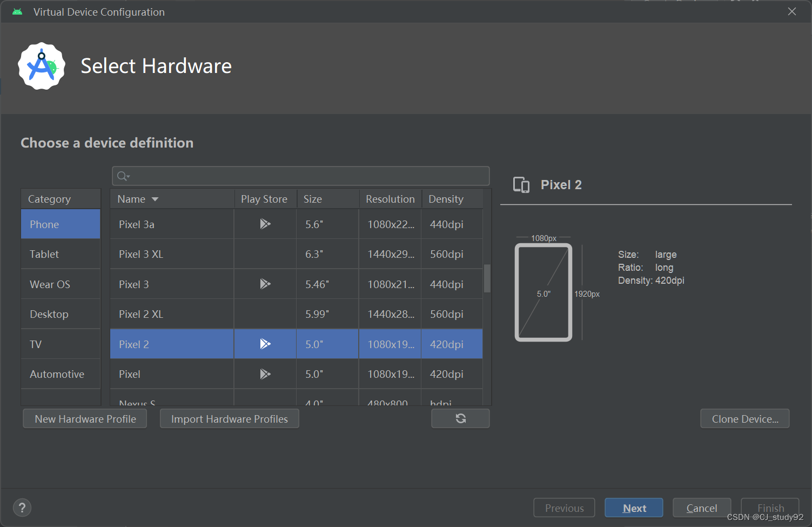Click the 1440x29... resolution cell

click(x=390, y=254)
